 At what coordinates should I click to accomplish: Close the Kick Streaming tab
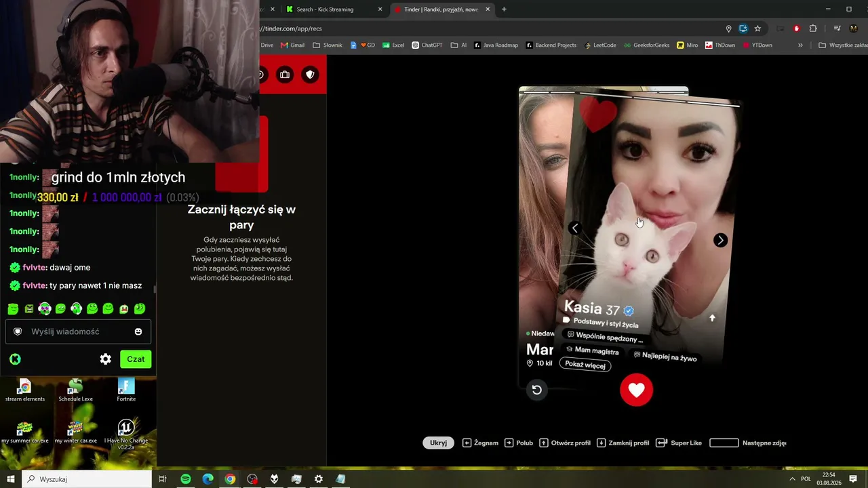coord(380,9)
